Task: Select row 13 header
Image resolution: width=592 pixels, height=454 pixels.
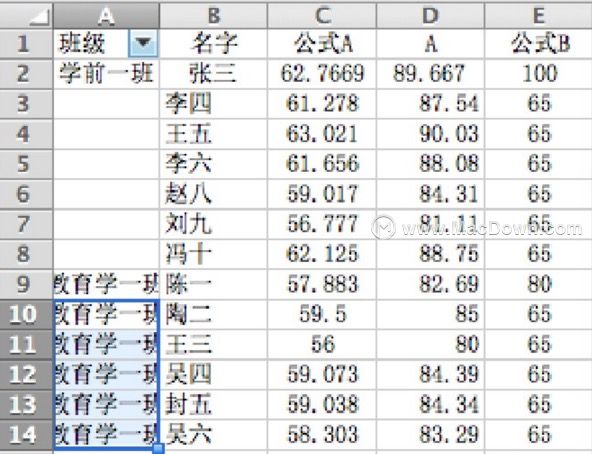Action: (x=26, y=404)
